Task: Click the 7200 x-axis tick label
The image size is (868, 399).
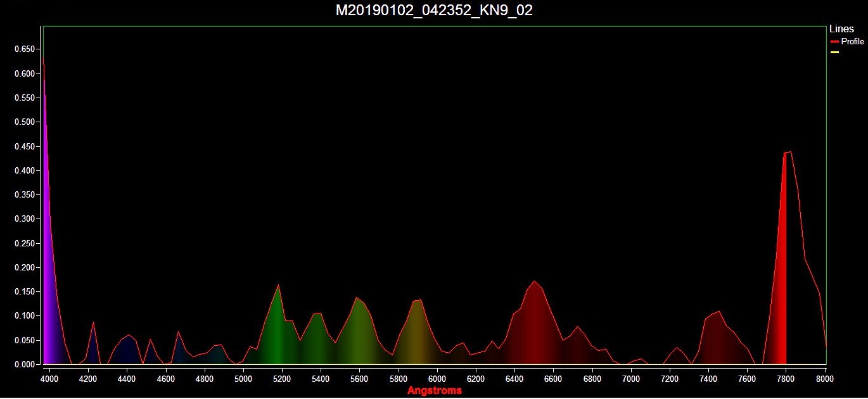Action: click(x=670, y=379)
